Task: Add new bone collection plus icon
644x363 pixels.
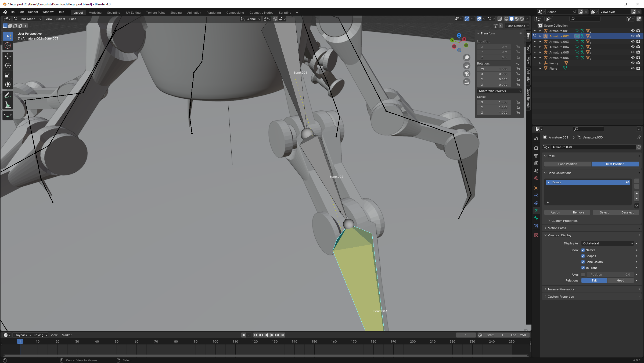Action: click(x=636, y=181)
